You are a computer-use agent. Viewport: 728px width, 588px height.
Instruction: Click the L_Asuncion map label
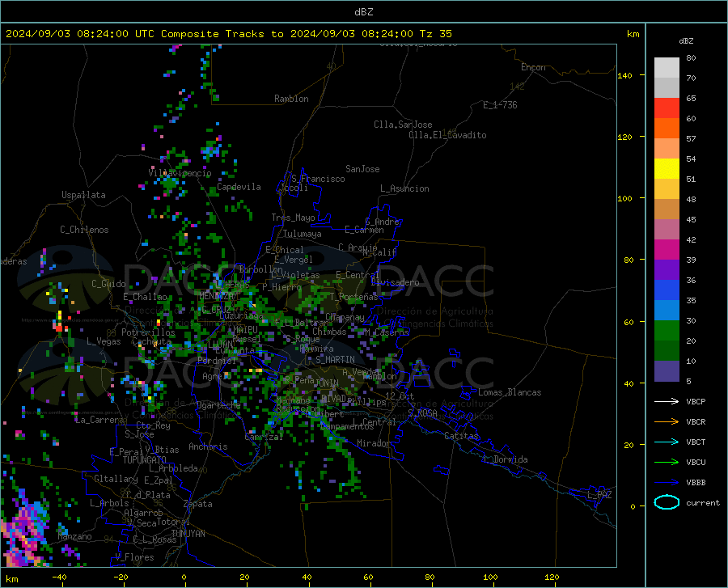pos(404,188)
